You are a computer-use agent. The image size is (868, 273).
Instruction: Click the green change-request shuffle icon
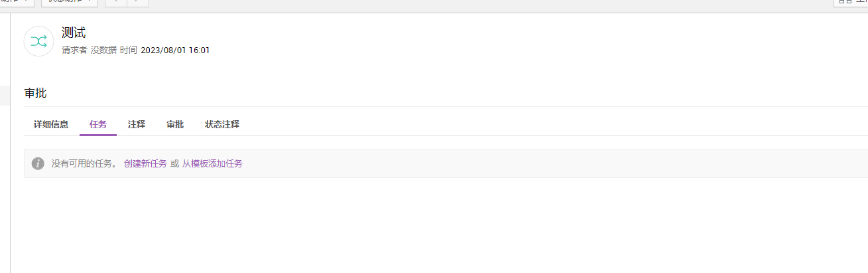coord(38,41)
